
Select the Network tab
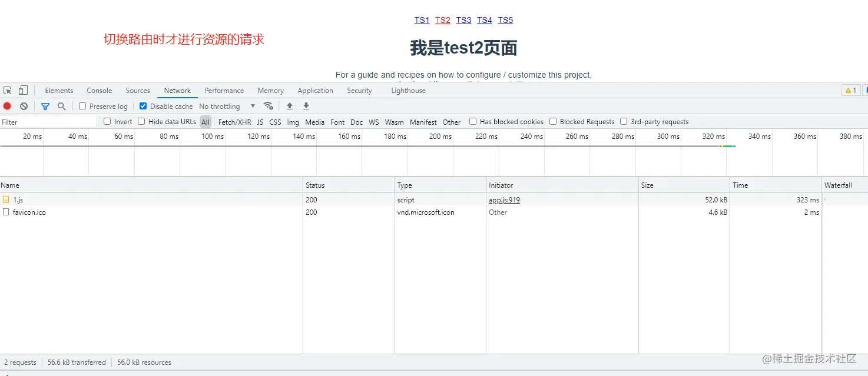[x=177, y=91]
